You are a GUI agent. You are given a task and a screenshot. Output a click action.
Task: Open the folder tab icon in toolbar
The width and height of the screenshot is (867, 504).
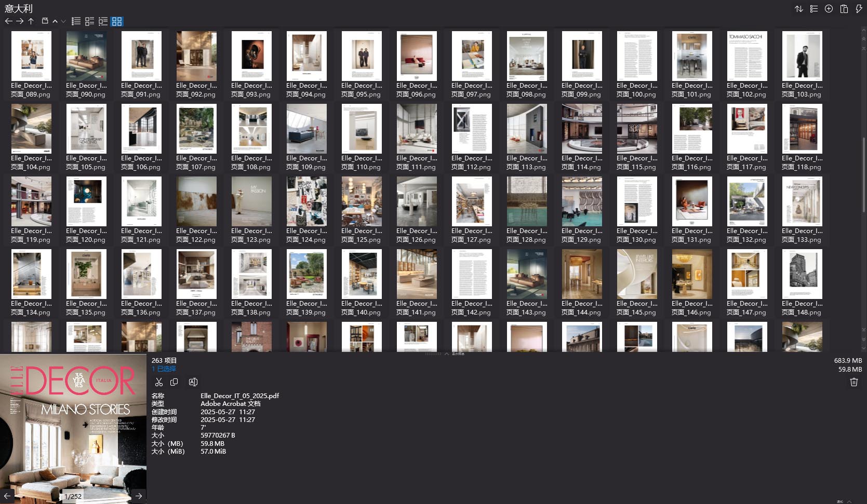pyautogui.click(x=45, y=21)
